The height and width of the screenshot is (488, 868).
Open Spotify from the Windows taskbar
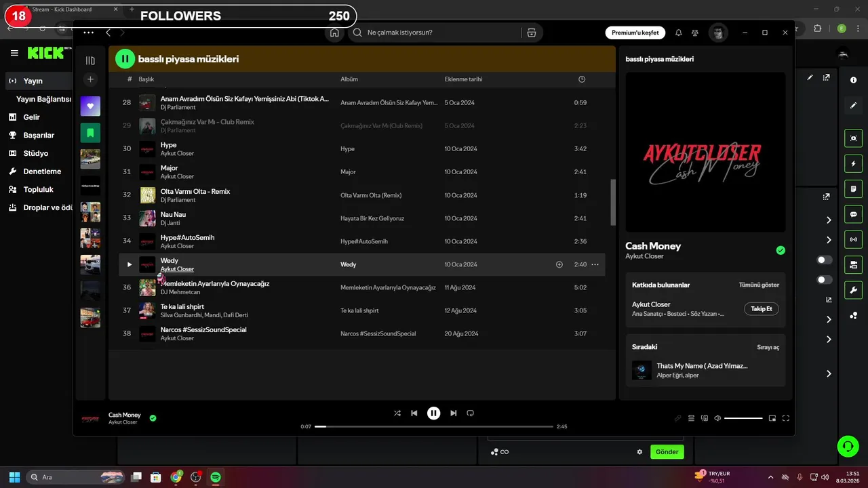point(216,477)
